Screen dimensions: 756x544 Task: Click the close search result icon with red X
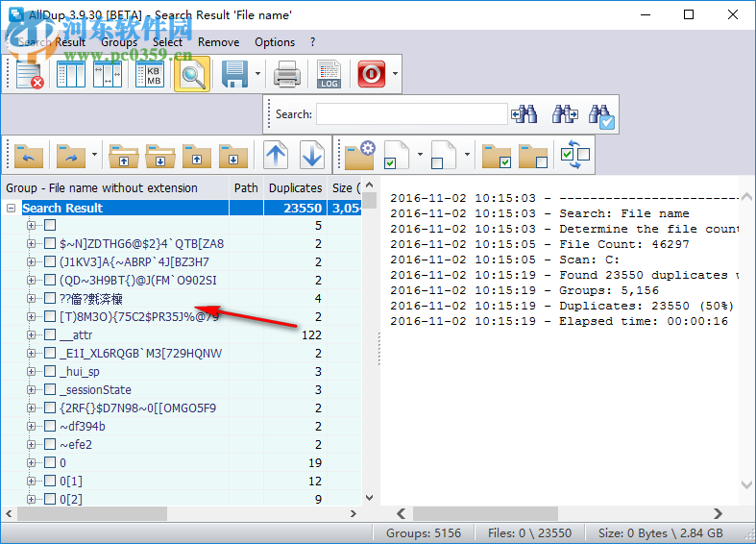[x=30, y=74]
